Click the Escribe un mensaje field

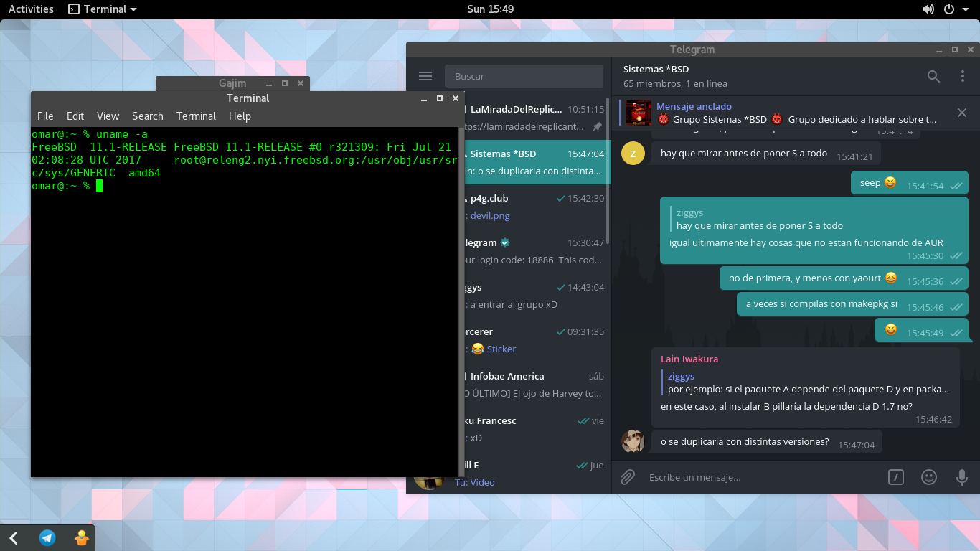(x=762, y=477)
